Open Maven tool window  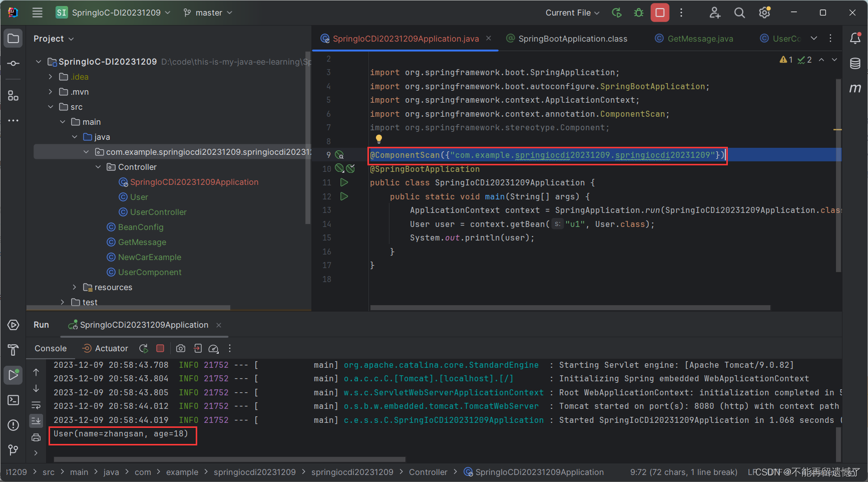(x=855, y=88)
